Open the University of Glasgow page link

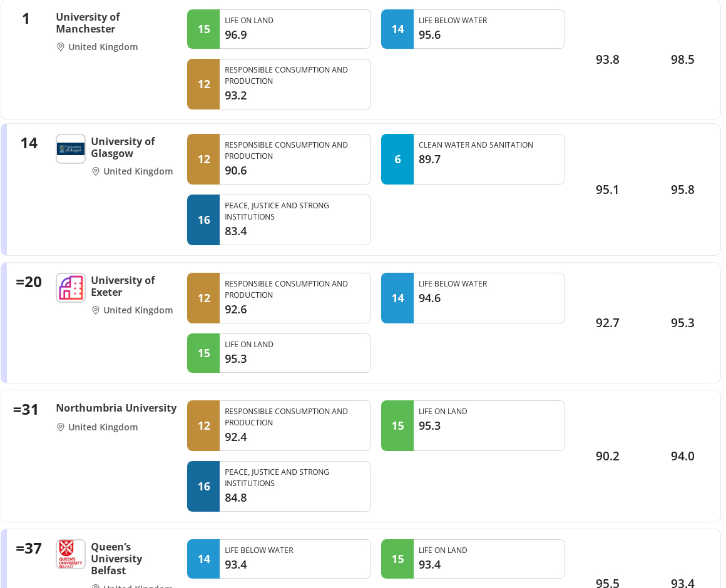click(123, 147)
